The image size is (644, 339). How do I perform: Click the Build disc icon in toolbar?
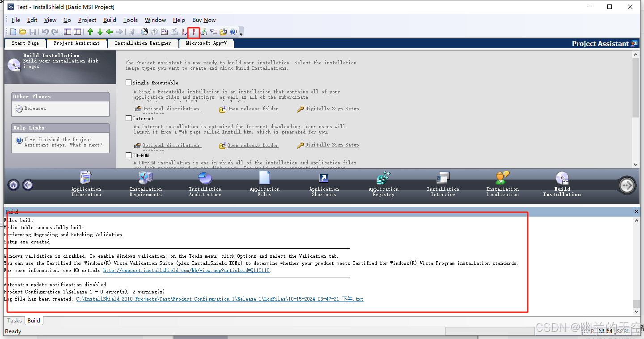144,32
